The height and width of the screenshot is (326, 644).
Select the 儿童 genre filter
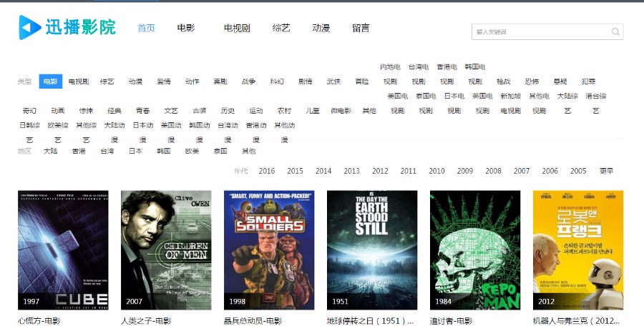(x=313, y=110)
